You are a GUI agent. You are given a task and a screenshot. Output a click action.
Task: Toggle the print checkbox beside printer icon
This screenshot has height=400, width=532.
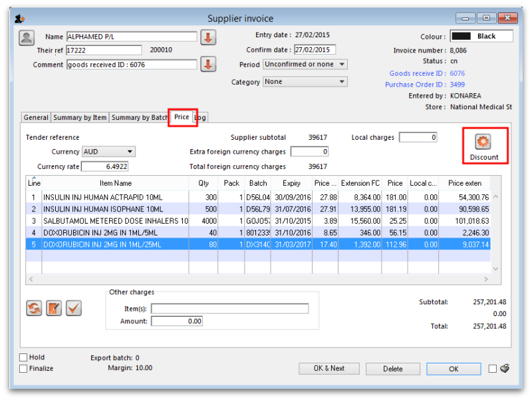492,369
